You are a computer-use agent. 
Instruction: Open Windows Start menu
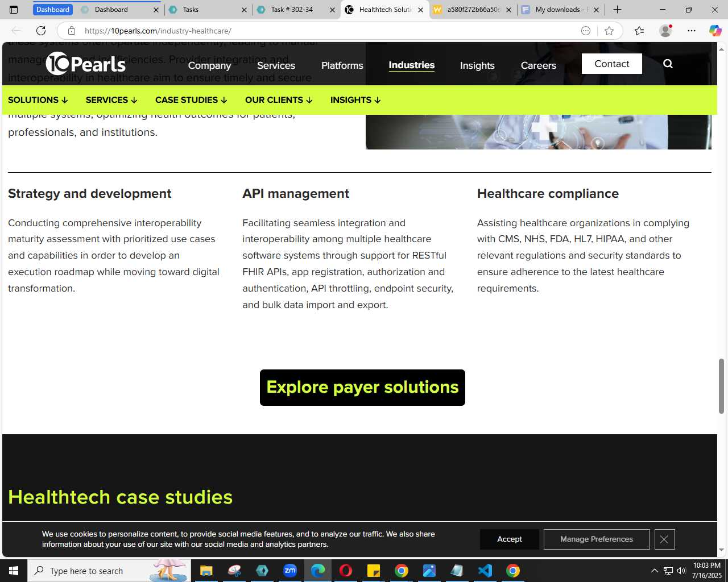coord(14,571)
